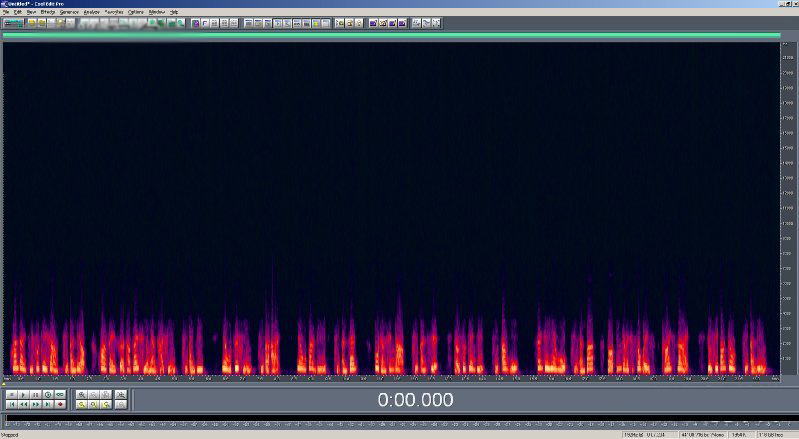This screenshot has height=439, width=799.
Task: Open the File menu
Action: [x=6, y=12]
